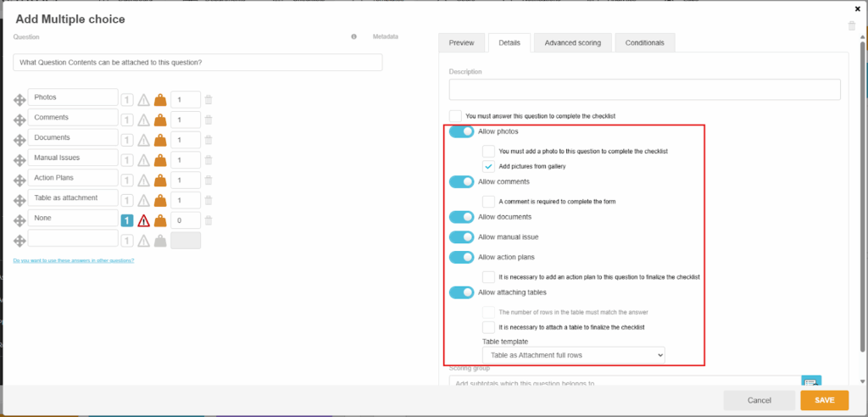Open the Table template dropdown
This screenshot has height=417, width=868.
[x=573, y=354]
